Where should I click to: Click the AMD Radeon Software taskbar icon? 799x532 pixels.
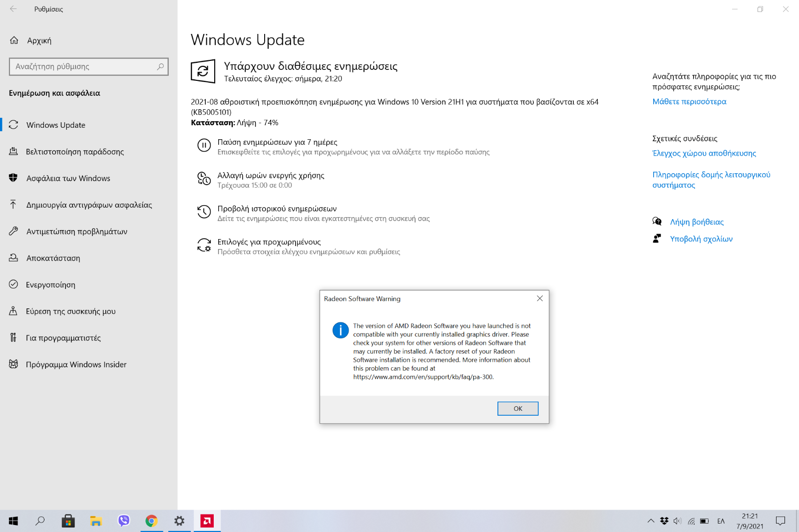tap(207, 521)
